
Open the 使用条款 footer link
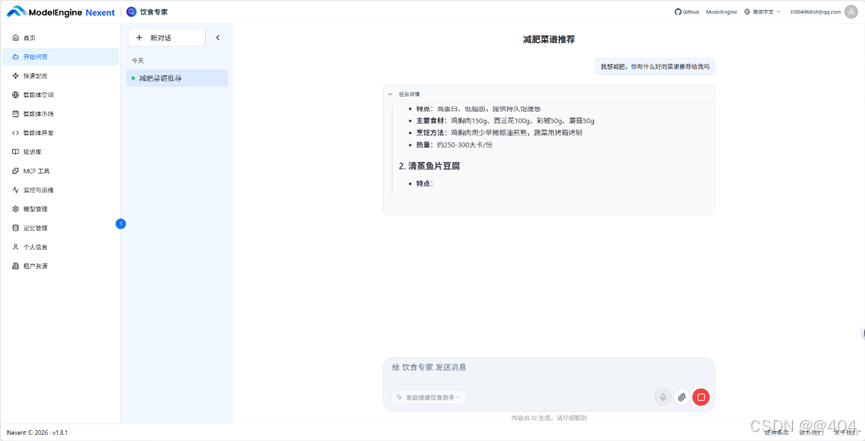[x=777, y=433]
